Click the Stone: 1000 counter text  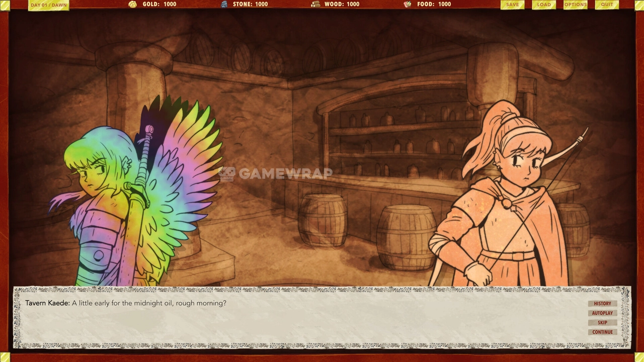click(x=250, y=4)
